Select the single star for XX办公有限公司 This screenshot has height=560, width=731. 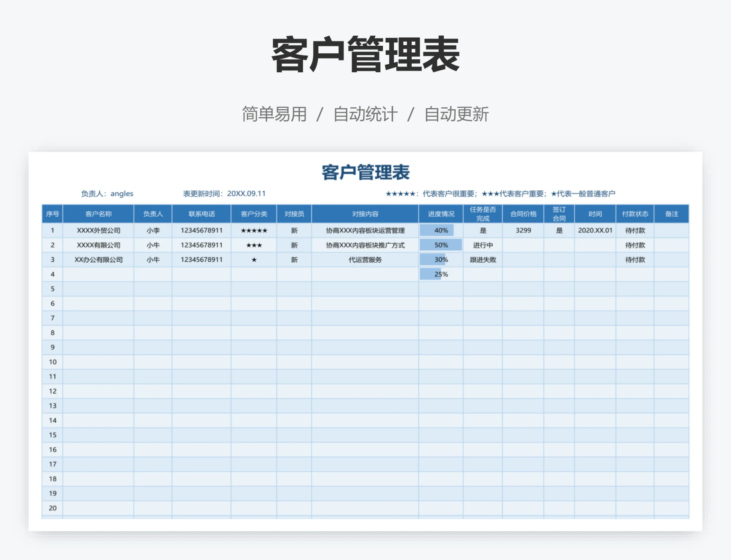pyautogui.click(x=254, y=259)
